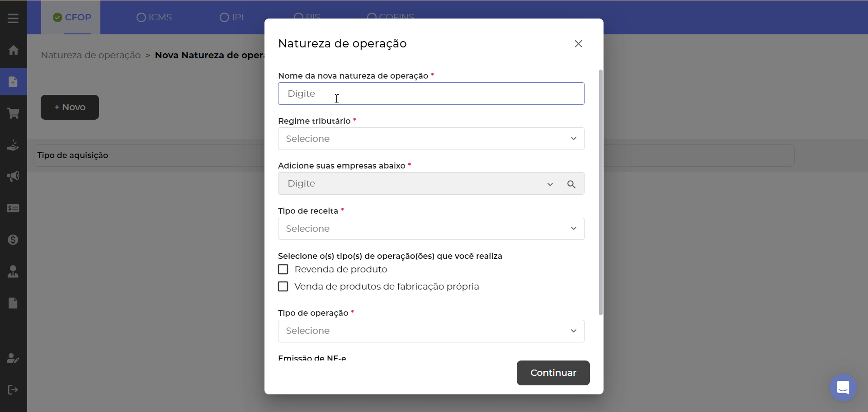Click the + Novo button
Screen dimensions: 868x412
click(x=70, y=108)
